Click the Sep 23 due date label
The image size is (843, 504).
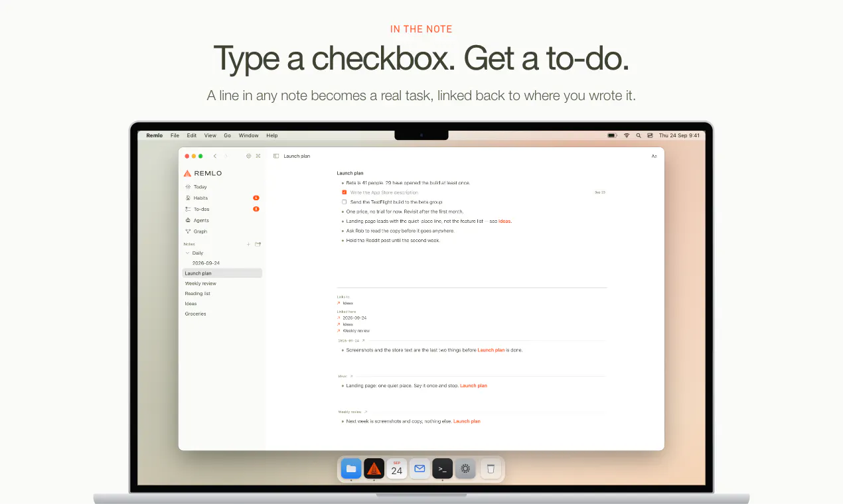[600, 192]
